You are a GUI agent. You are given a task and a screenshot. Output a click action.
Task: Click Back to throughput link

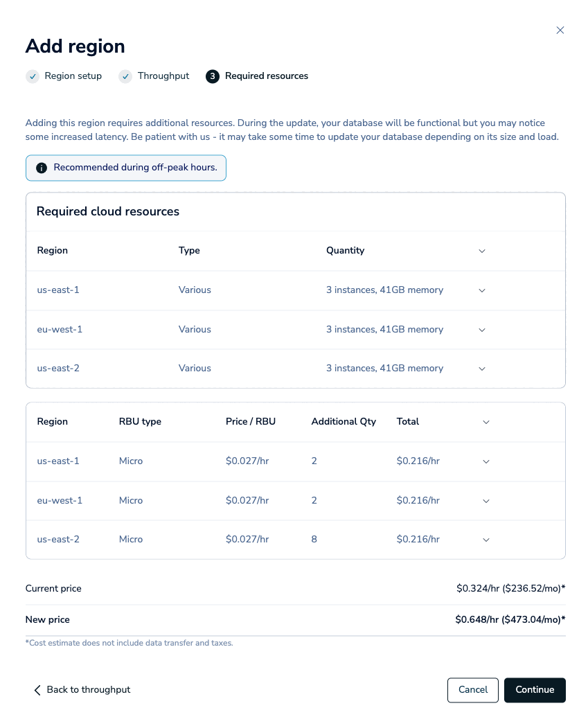88,690
